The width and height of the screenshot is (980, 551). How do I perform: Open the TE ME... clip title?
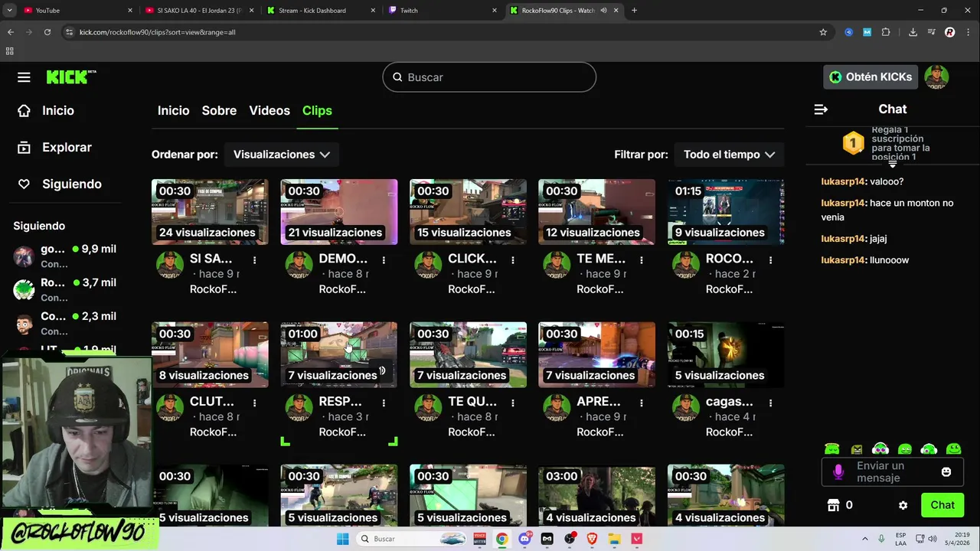pos(601,259)
